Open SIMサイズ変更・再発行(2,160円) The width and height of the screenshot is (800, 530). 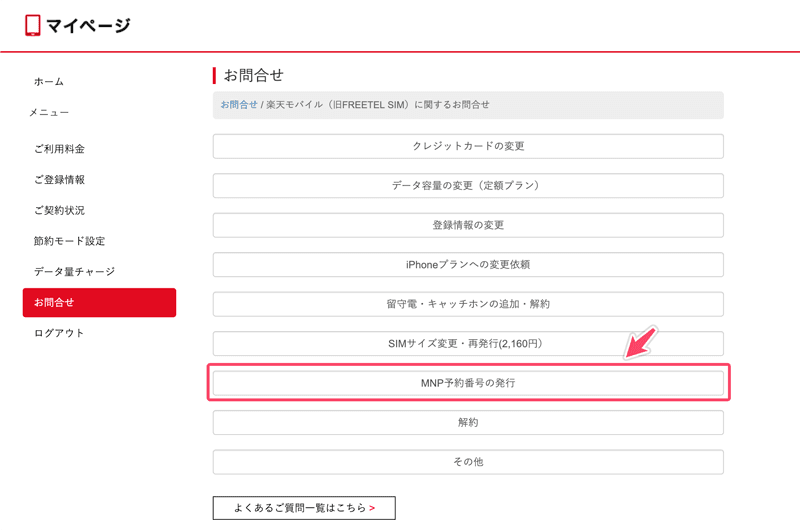[468, 343]
